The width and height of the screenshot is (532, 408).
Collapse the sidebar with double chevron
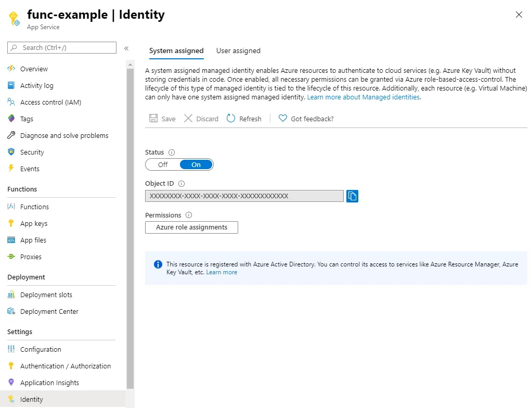126,48
